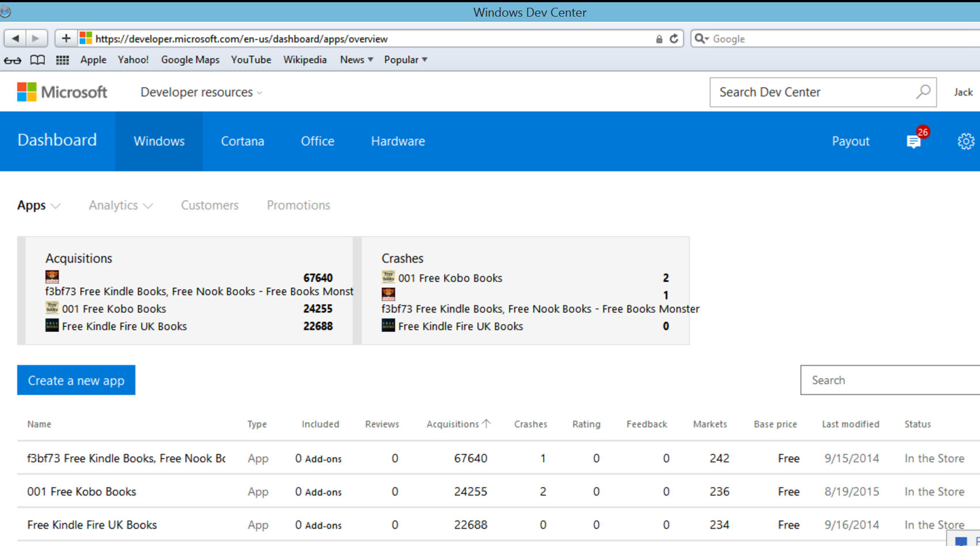Click the Apple bookmark
The image size is (980, 546).
(x=93, y=60)
